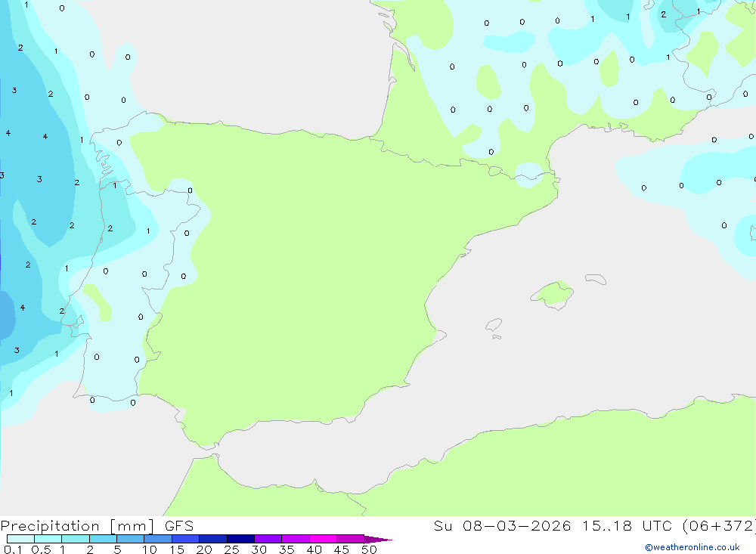Select the 10–15 mm legend swatch
Image resolution: width=756 pixels, height=554 pixels.
point(158,539)
